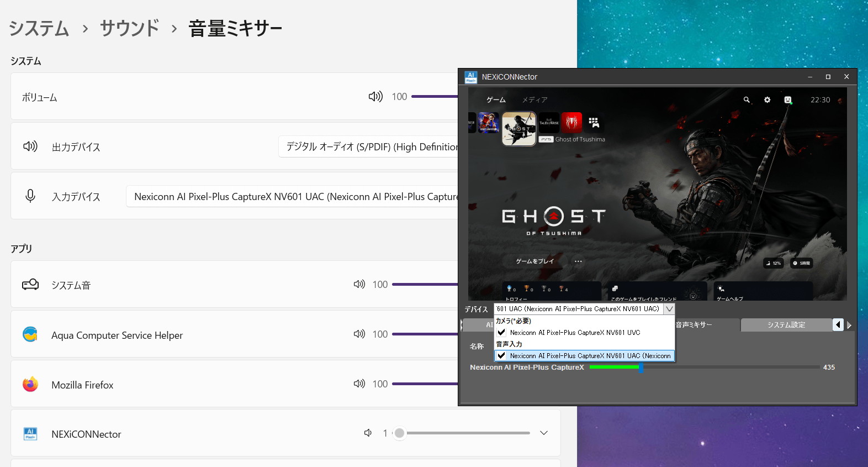Click the right tab-scroll arrow in NEXiCONNector

point(849,325)
